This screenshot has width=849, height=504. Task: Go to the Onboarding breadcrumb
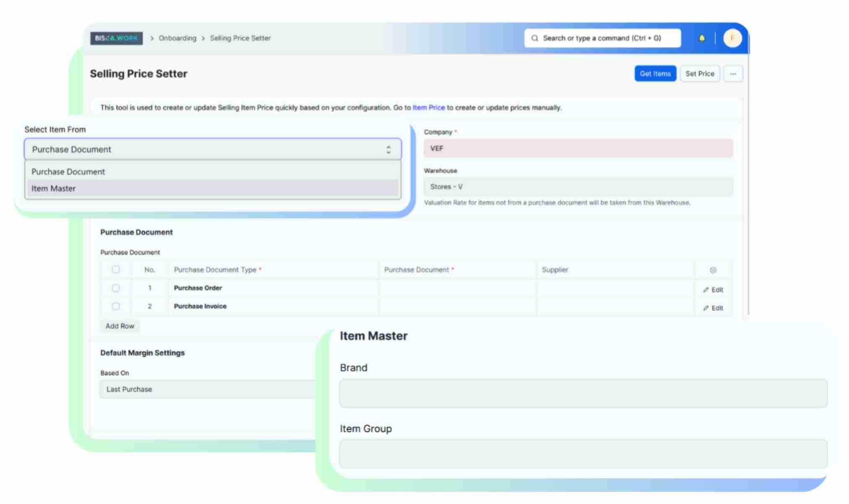pyautogui.click(x=177, y=38)
